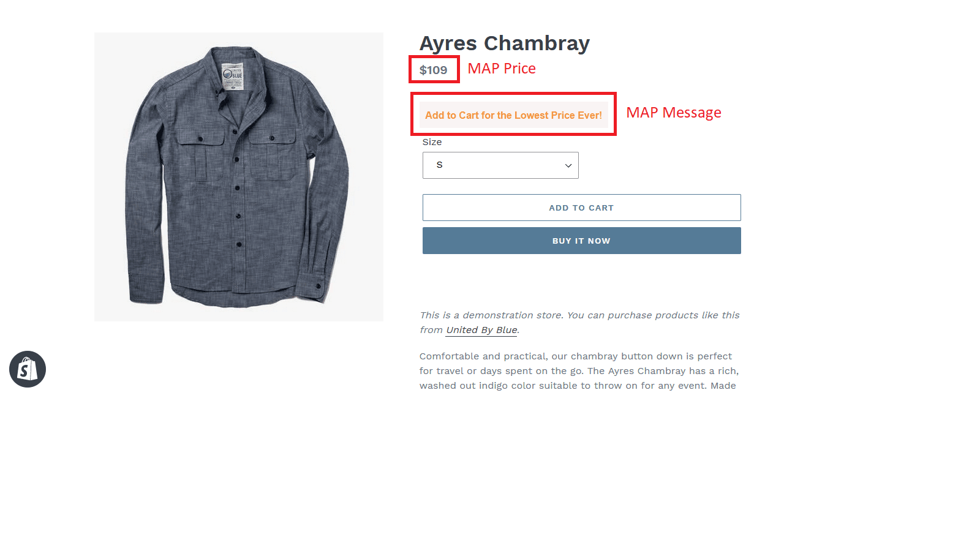Click the chevron arrow in the Size selector

(568, 166)
